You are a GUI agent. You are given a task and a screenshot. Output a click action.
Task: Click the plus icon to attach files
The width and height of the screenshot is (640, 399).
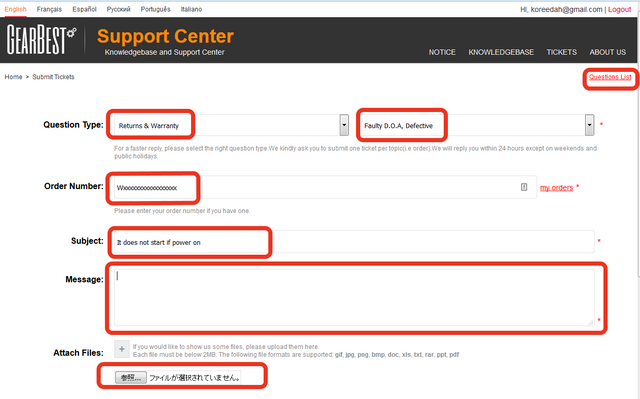tap(122, 349)
